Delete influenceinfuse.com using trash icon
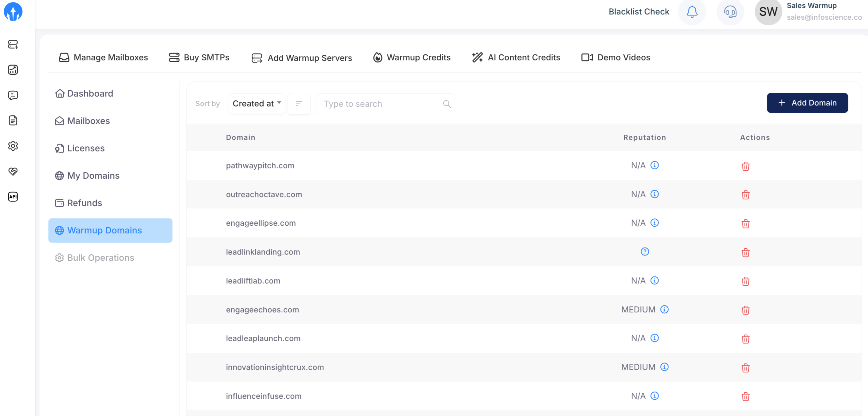Viewport: 868px width, 416px height. (745, 396)
